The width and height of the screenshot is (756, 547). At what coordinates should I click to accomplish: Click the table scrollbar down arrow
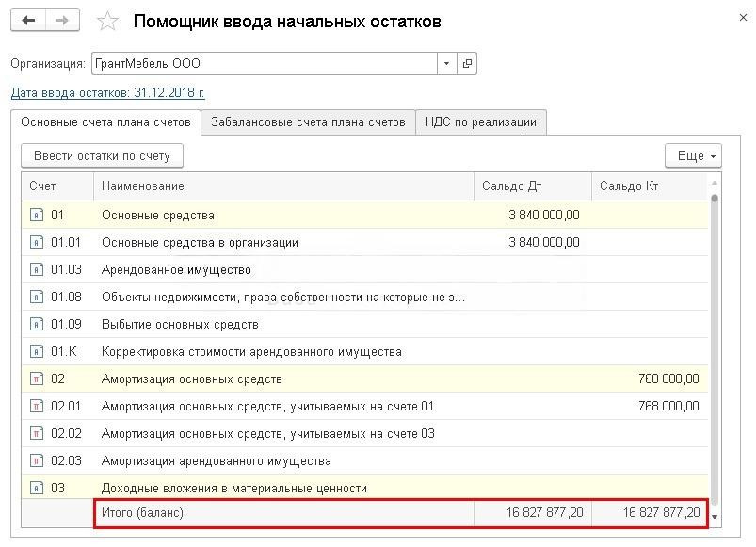pos(715,517)
